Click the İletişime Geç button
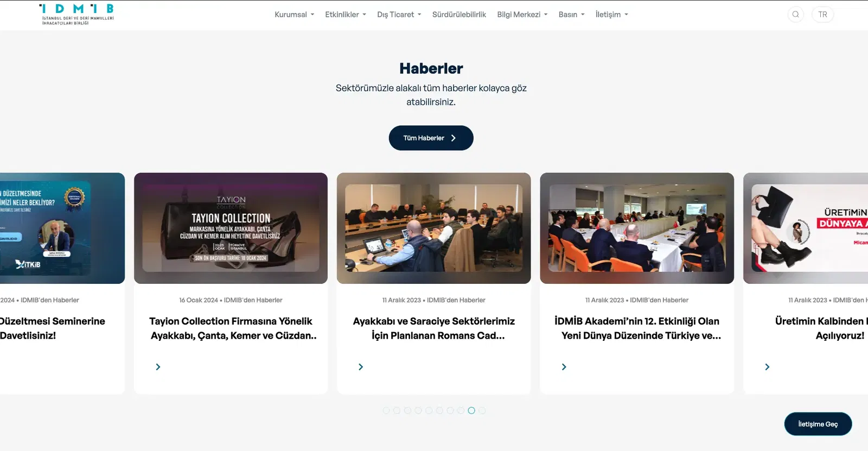This screenshot has width=868, height=451. (x=818, y=424)
